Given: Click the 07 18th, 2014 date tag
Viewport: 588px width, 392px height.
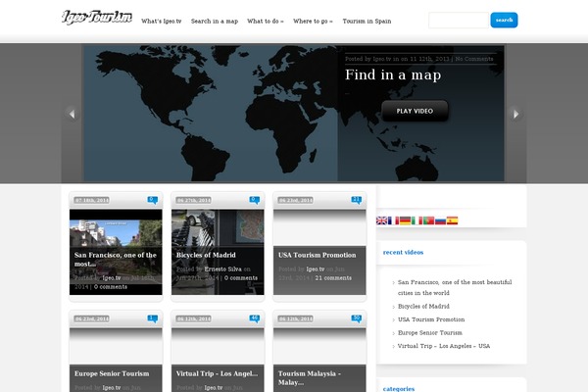Looking at the screenshot, I should point(91,200).
